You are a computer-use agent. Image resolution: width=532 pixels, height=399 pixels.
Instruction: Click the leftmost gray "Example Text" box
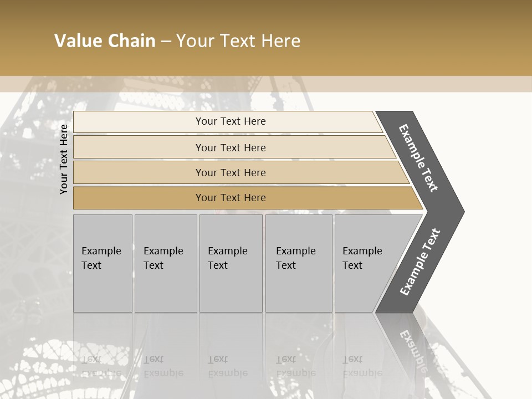coord(103,263)
